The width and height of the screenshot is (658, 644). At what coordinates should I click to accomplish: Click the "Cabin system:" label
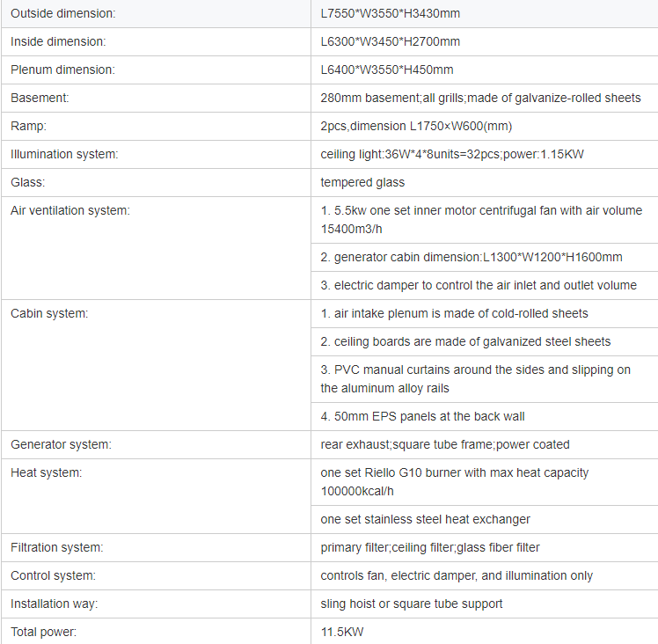pyautogui.click(x=49, y=313)
